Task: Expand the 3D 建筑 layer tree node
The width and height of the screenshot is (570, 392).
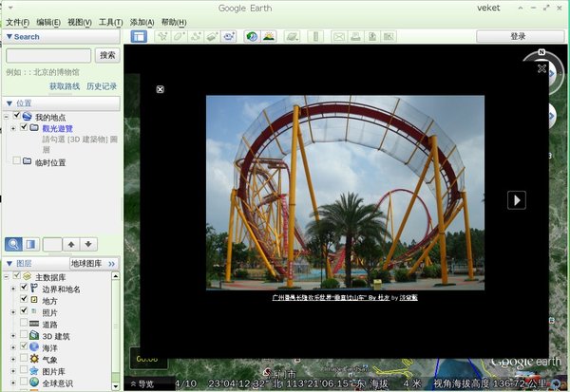Action: tap(13, 336)
